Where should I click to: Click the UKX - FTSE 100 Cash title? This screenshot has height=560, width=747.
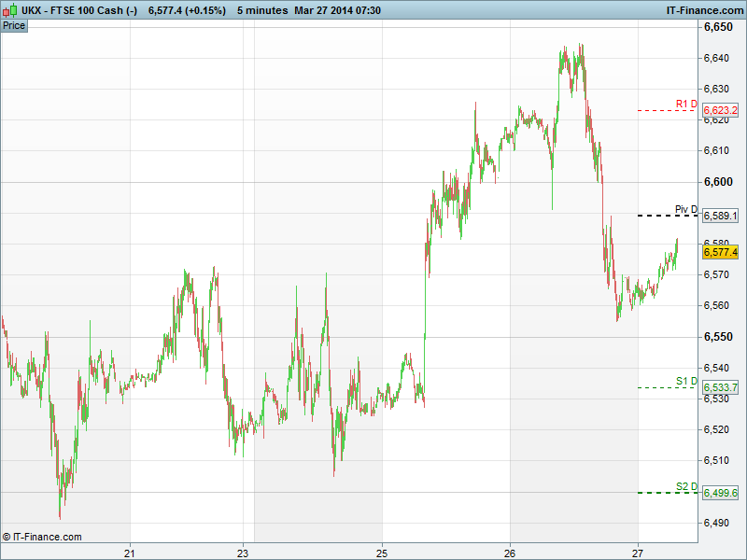(x=79, y=9)
